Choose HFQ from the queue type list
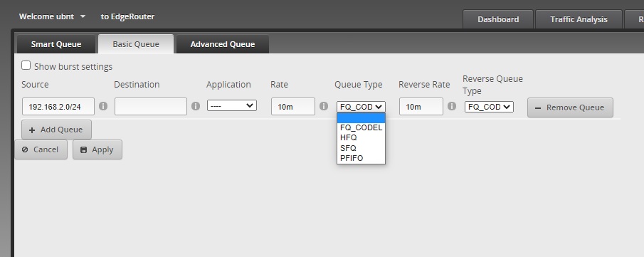The image size is (644, 257). pos(361,137)
